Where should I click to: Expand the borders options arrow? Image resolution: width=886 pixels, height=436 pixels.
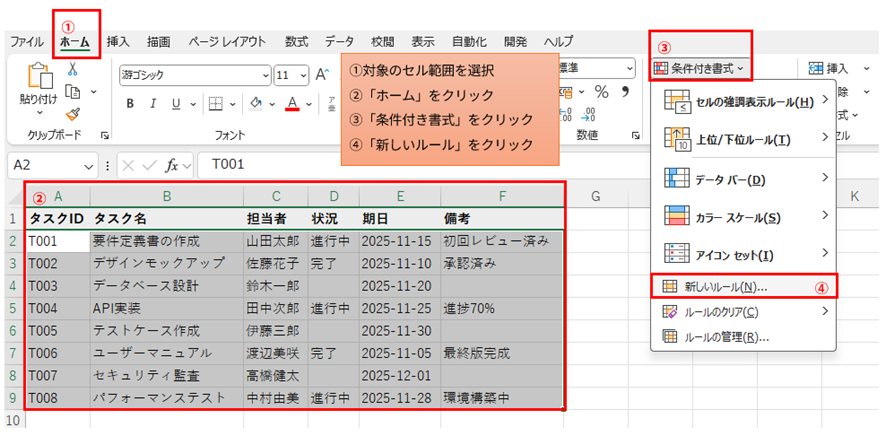pos(232,104)
